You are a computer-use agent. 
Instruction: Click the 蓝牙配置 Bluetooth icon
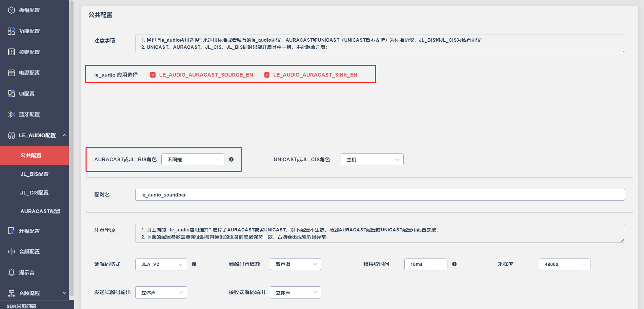point(12,115)
